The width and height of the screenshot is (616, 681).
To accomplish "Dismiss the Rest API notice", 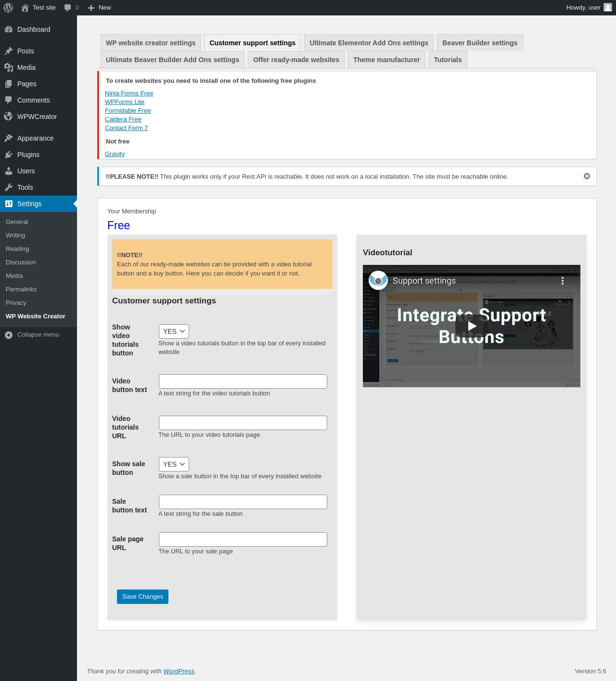I will tap(587, 176).
